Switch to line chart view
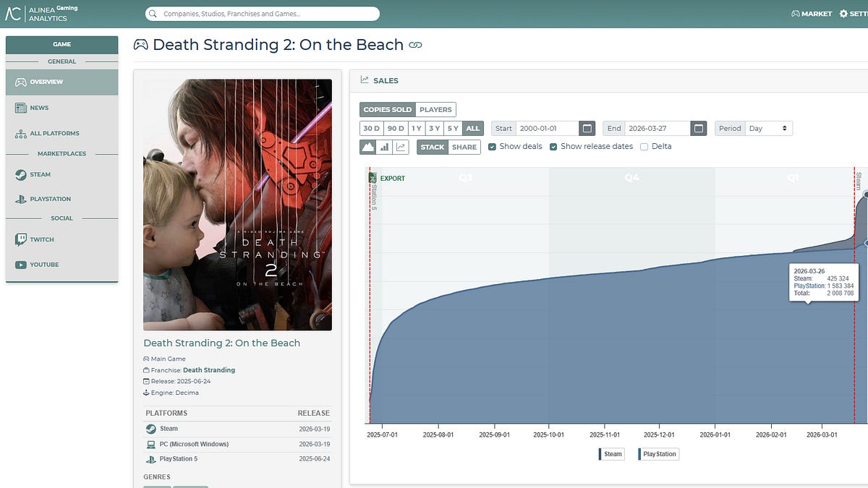The height and width of the screenshot is (488, 868). point(401,147)
